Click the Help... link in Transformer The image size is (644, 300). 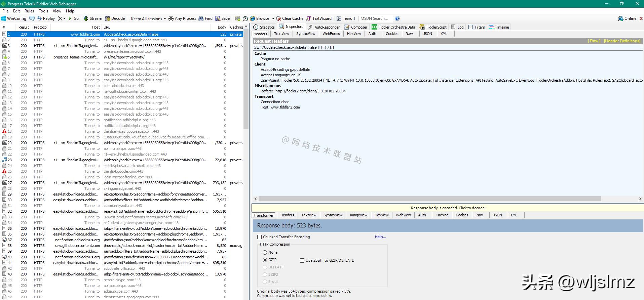(x=380, y=237)
